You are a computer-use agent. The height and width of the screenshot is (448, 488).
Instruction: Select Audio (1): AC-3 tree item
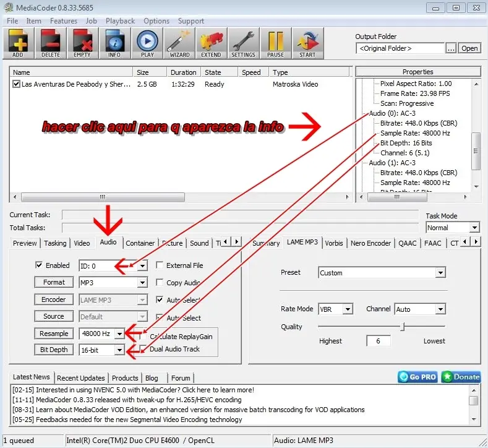[x=392, y=163]
